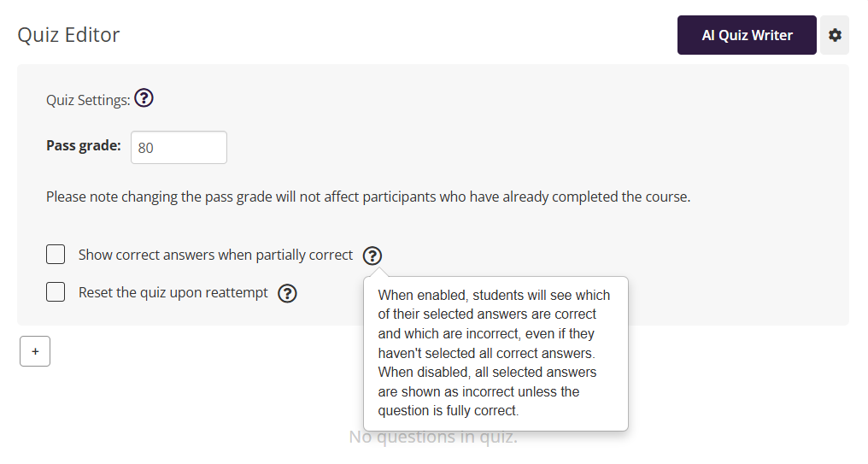The width and height of the screenshot is (868, 464).
Task: Click the gear settings icon
Action: tap(835, 35)
